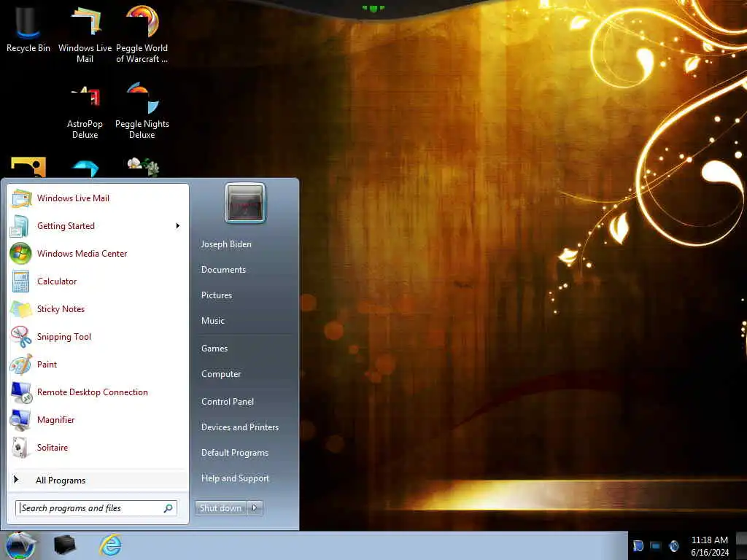Click the Windows Live Mail Start menu icon
The height and width of the screenshot is (560, 747).
pos(20,198)
